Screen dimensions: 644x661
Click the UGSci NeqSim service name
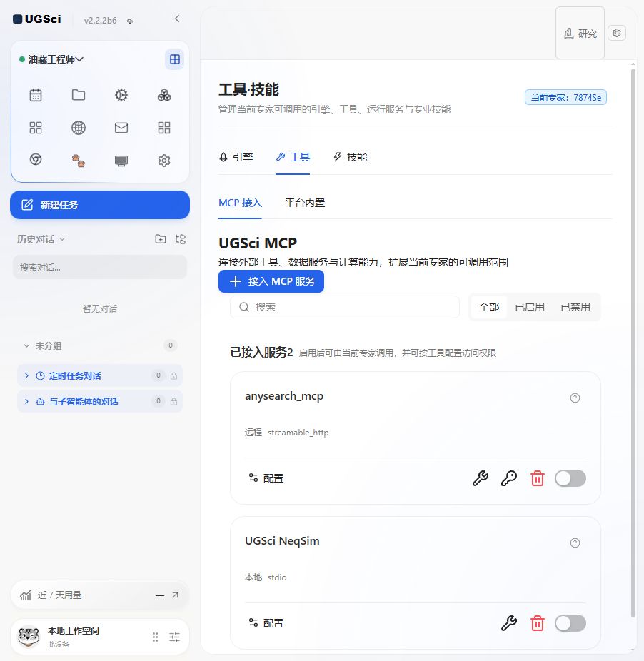pyautogui.click(x=282, y=541)
